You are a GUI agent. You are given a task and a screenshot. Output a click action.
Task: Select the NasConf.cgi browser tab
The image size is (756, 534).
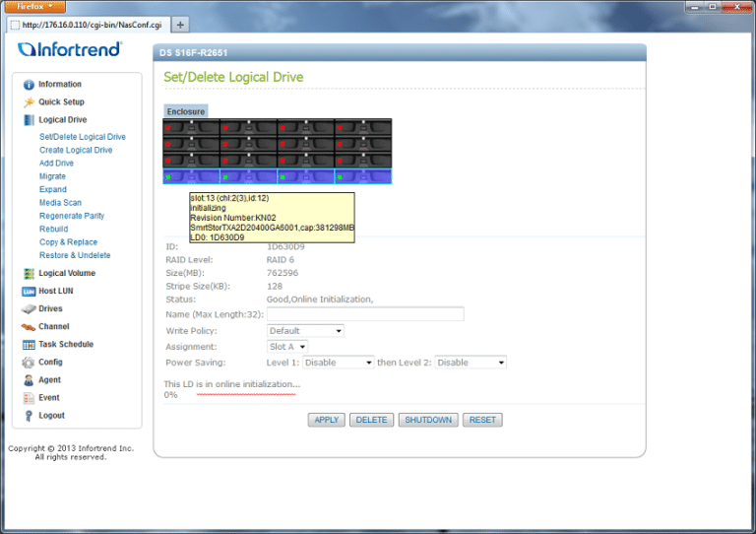click(x=89, y=25)
